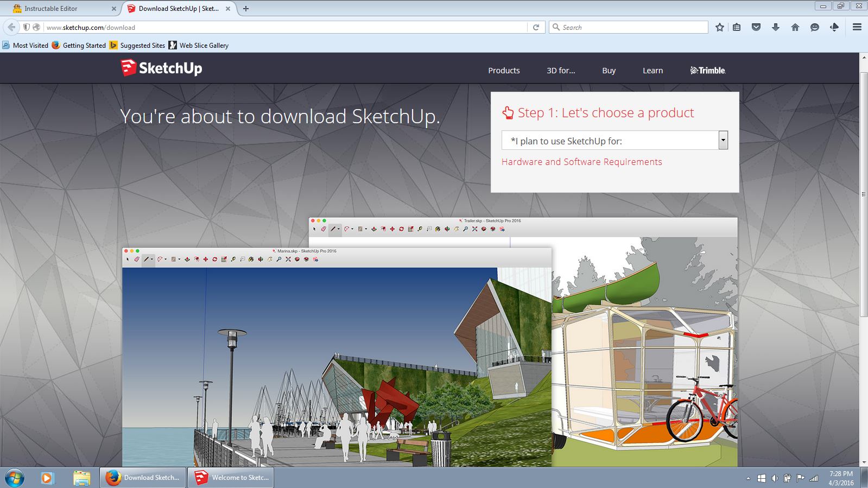Open the 3D for... menu
Viewport: 868px width, 488px height.
(561, 71)
